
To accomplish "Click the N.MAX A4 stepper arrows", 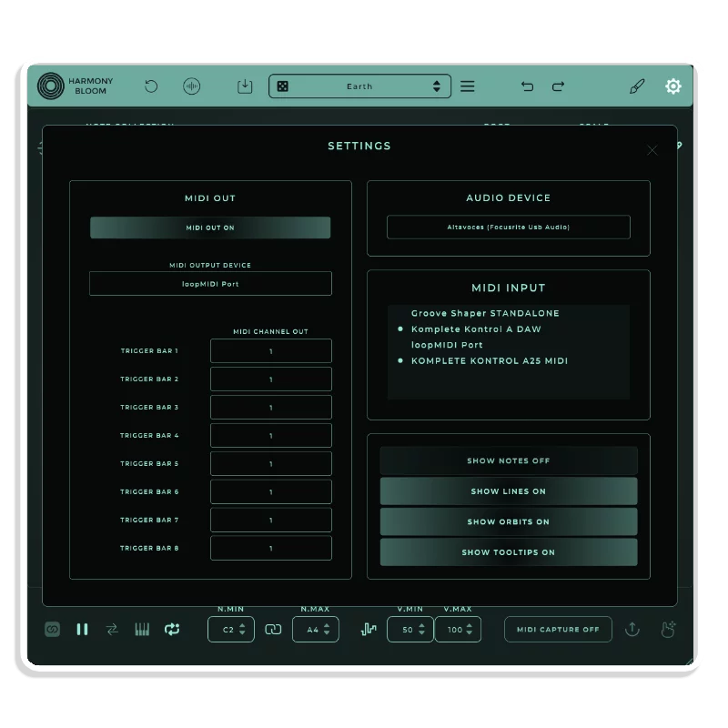I will click(327, 630).
